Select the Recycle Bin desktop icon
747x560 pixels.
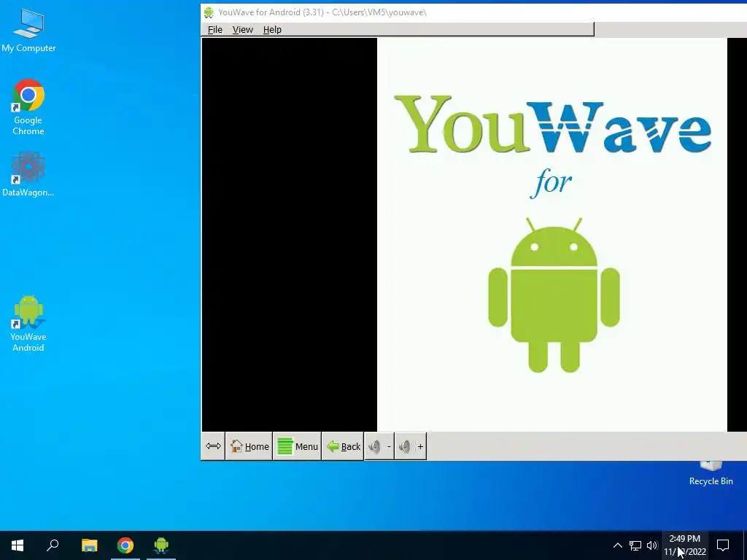click(711, 473)
